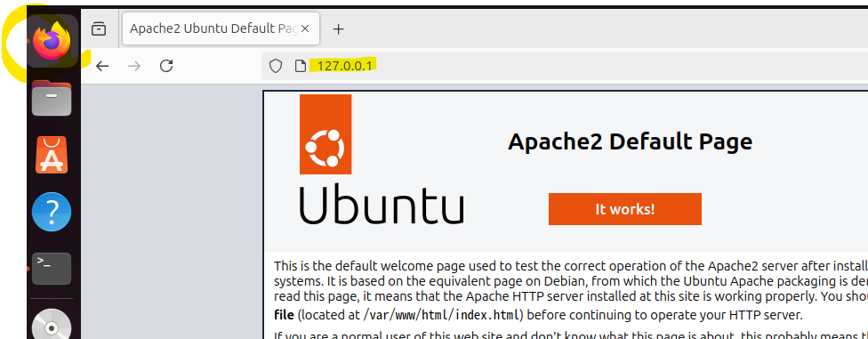Click the disc drive icon in dock
The width and height of the screenshot is (868, 339).
coord(52,326)
